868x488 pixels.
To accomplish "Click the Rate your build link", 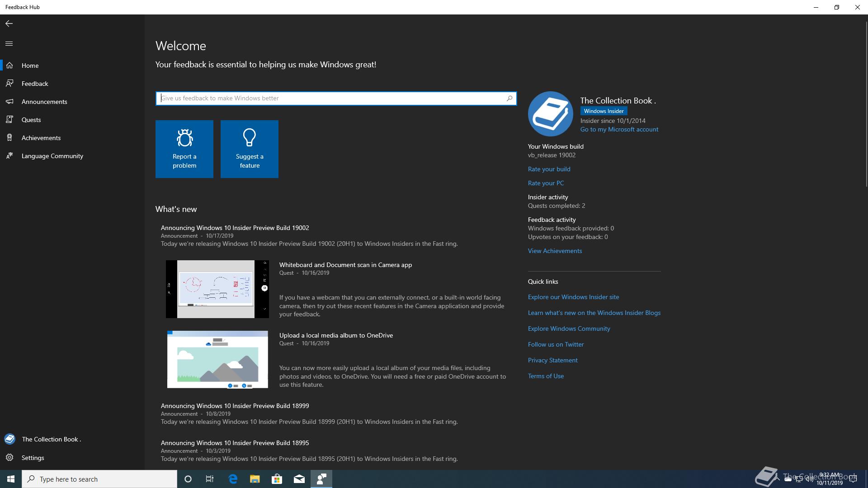I will point(549,169).
